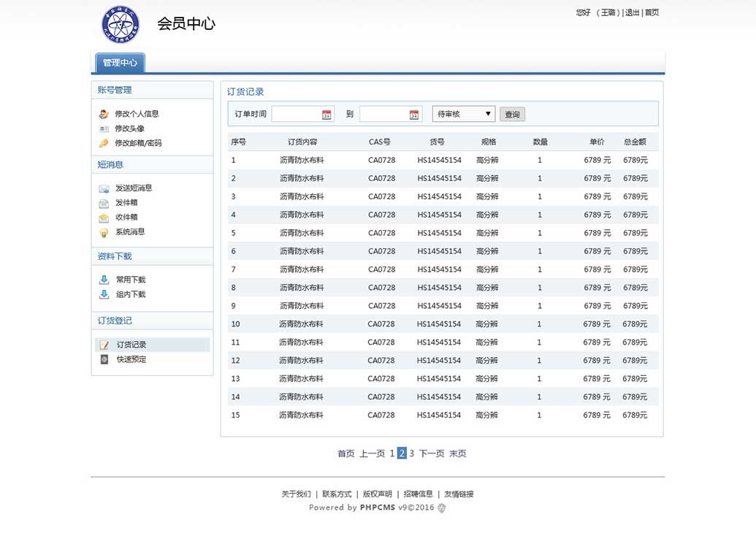
Task: Click the 快速预定 icon in sidebar
Action: click(x=104, y=359)
